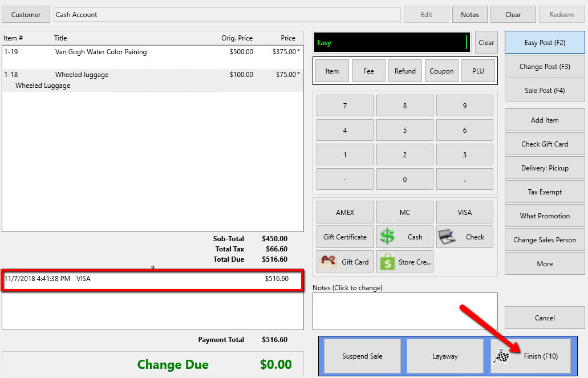Click the Title column header
This screenshot has width=588, height=378.
(x=60, y=38)
